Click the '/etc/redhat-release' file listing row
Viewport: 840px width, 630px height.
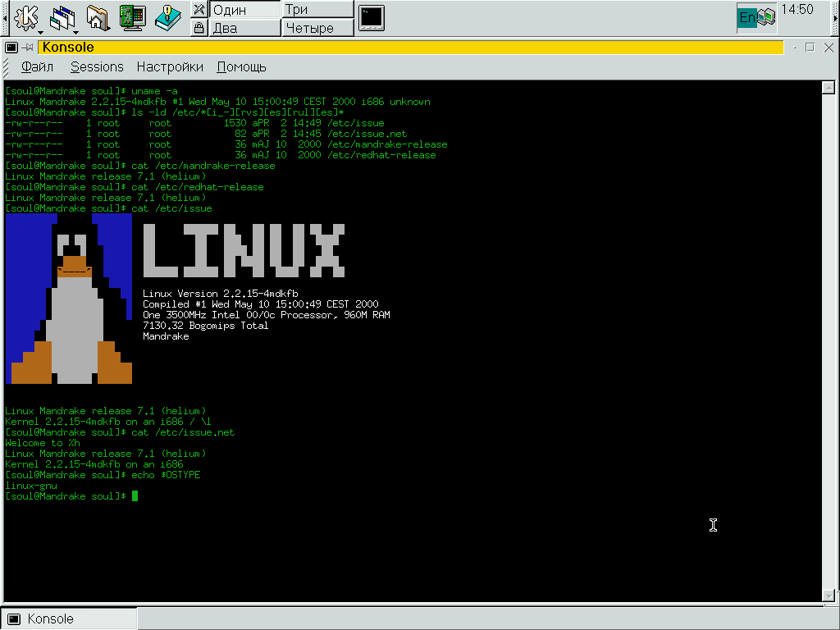point(220,155)
